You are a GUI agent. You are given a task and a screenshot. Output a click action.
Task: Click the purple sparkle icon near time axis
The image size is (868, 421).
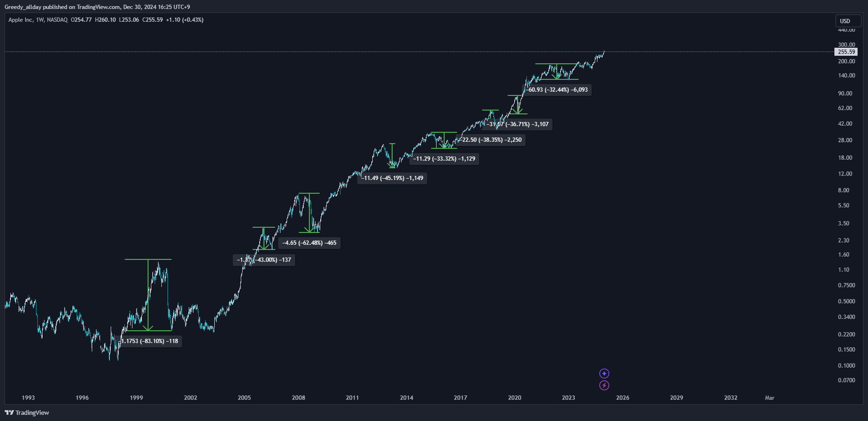(x=604, y=374)
